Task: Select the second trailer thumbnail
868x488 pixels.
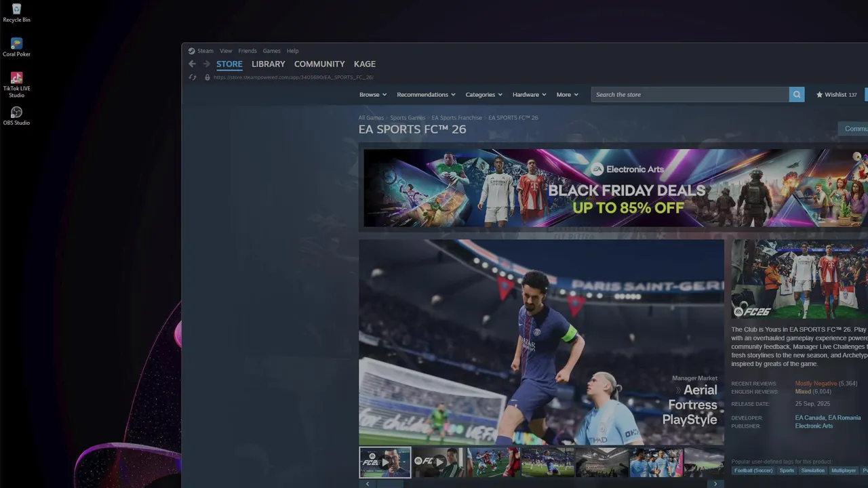Action: (x=439, y=462)
